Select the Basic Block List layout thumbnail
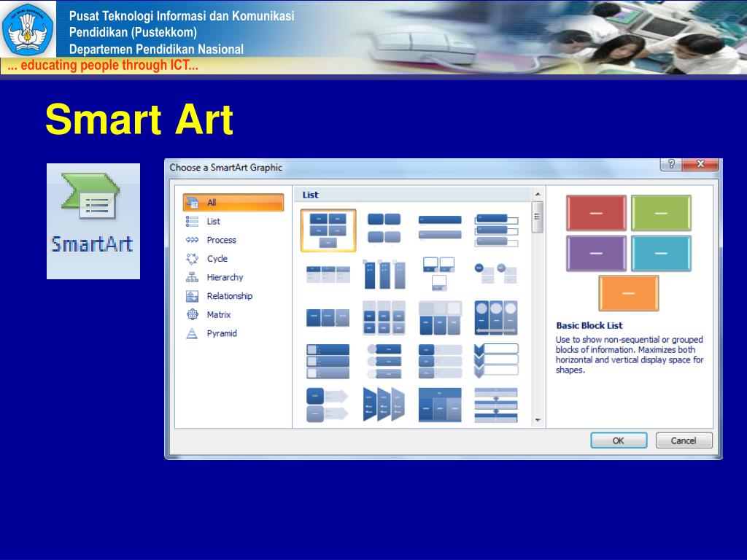Viewport: 747px width, 560px height. tap(328, 230)
